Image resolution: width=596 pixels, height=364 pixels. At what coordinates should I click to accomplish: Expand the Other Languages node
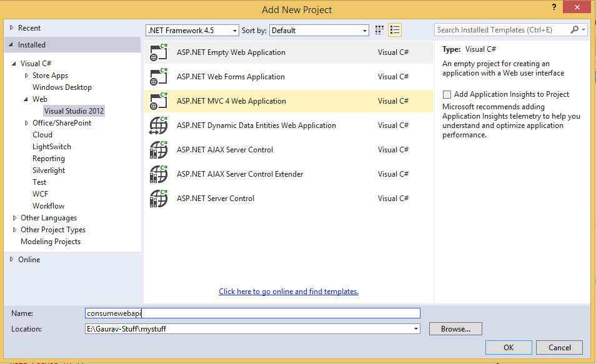coord(14,218)
